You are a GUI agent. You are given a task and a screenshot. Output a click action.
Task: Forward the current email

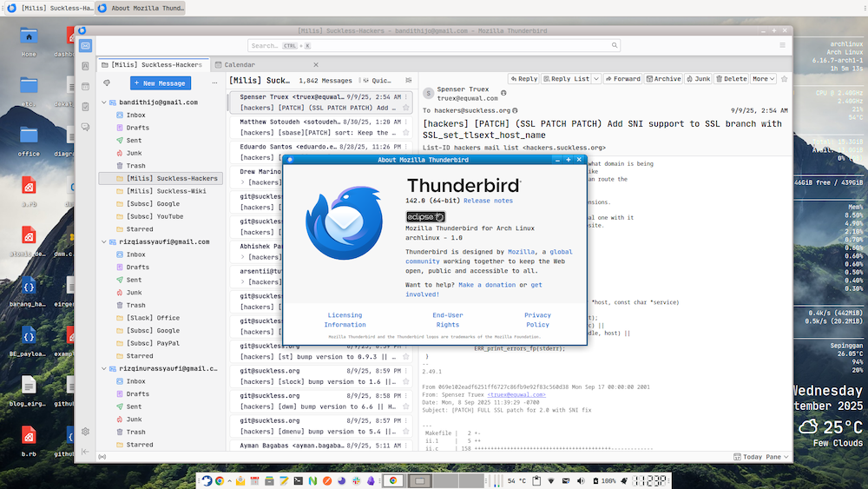tap(622, 79)
